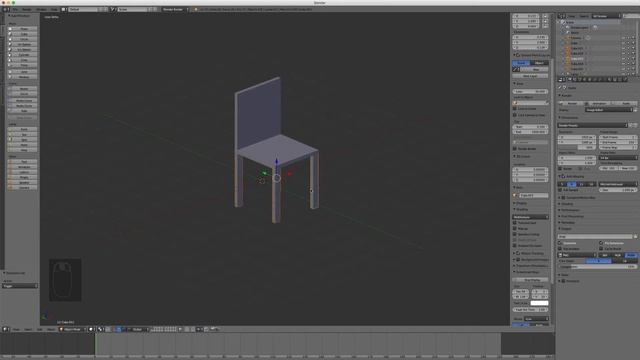The height and width of the screenshot is (360, 640).
Task: Add an Empty object
Action: (x=22, y=177)
